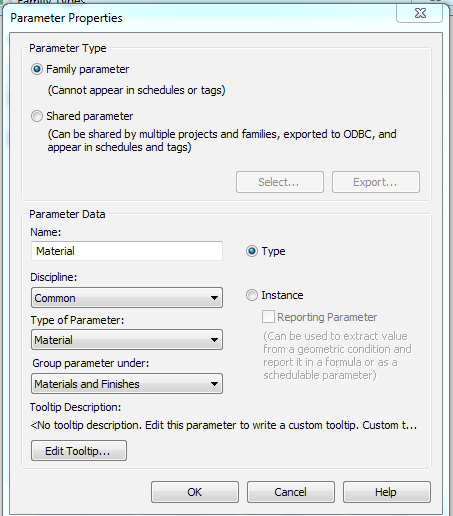Open the Group parameter under dropdown
The width and height of the screenshot is (453, 516).
(127, 384)
